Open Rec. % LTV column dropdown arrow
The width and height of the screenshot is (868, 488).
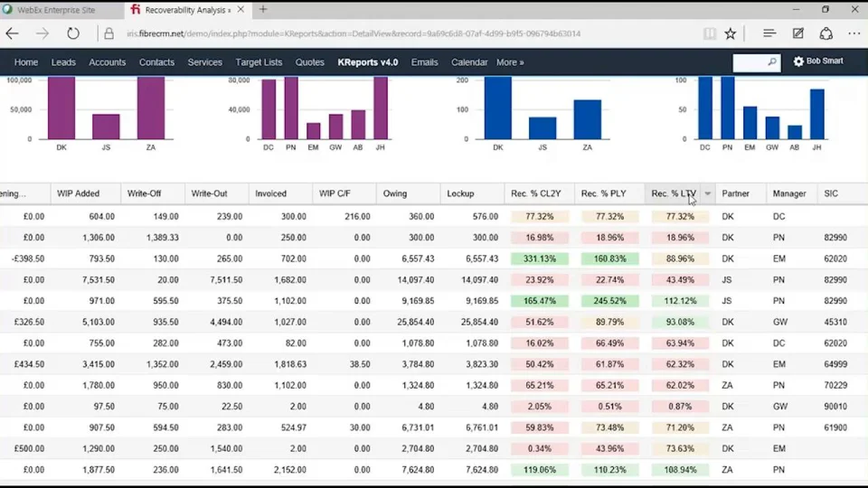coord(707,193)
